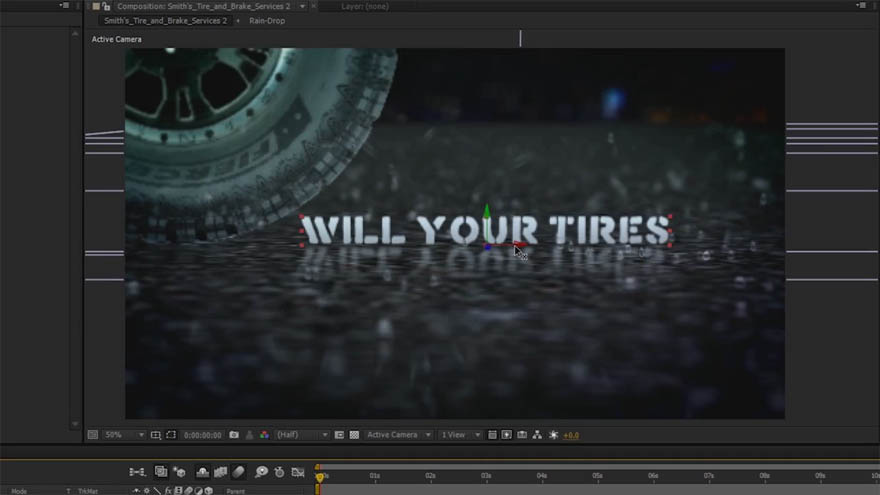Take Snapshot with the camera icon

234,435
